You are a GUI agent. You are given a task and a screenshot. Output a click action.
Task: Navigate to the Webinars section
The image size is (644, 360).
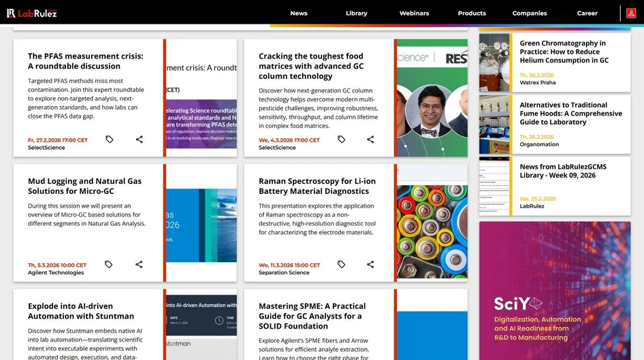tap(414, 13)
